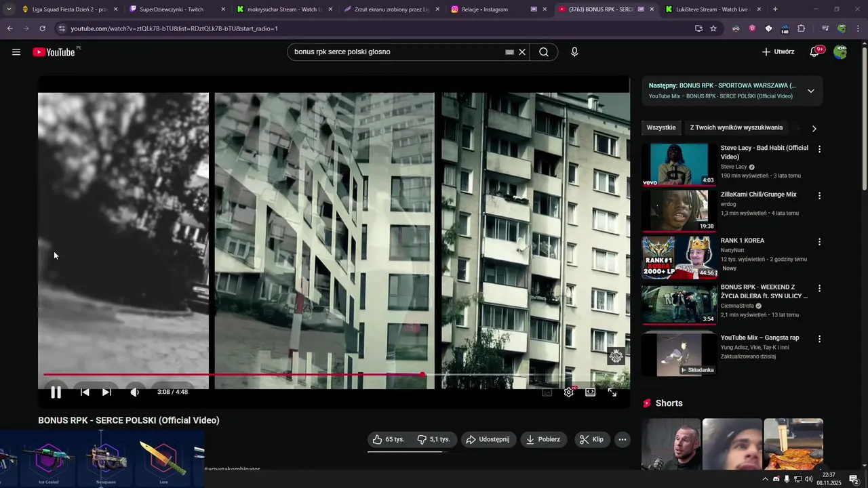Open the account avatar menu

(x=840, y=52)
